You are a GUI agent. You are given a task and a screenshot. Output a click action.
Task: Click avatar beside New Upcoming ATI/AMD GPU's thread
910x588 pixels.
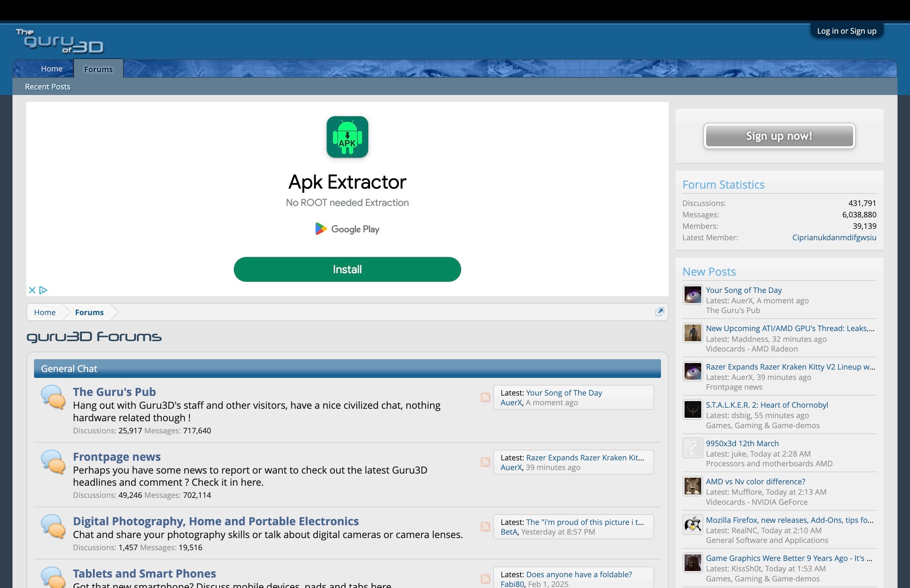pos(693,333)
